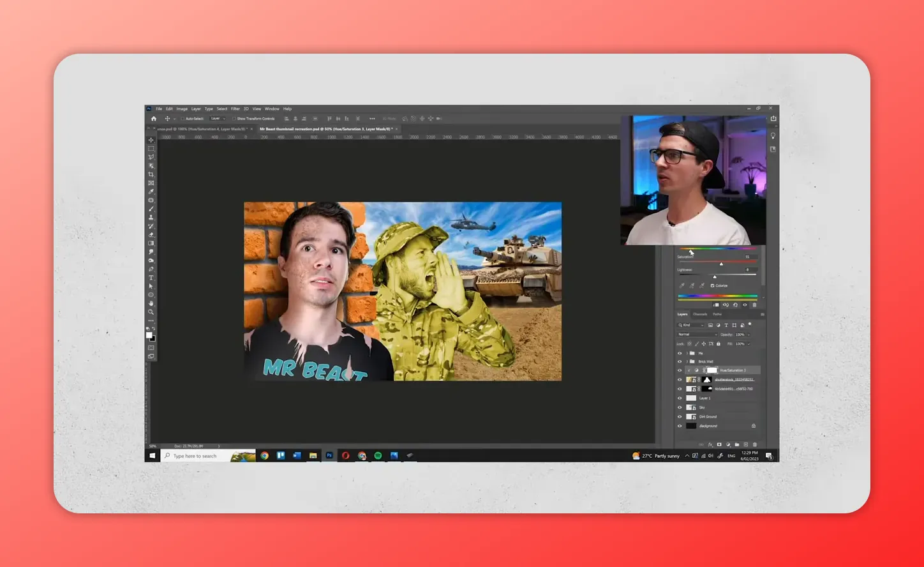Screen dimensions: 924x567
Task: Click the Windows search box on taskbar
Action: pyautogui.click(x=209, y=456)
